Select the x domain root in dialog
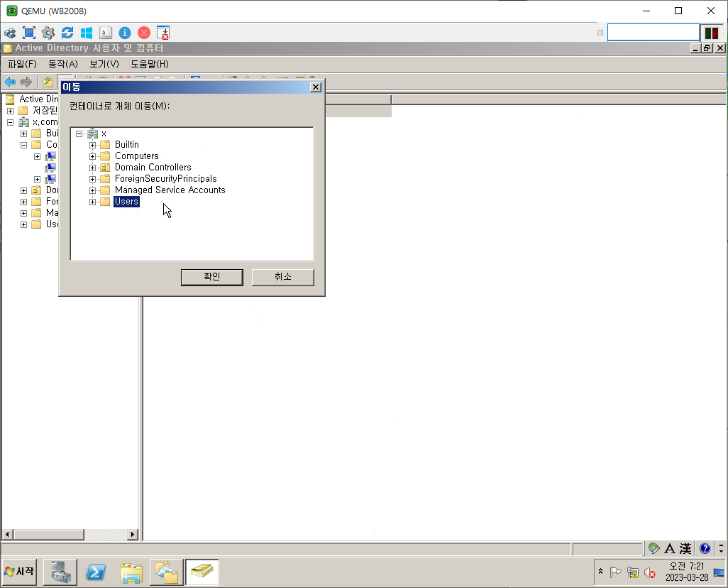This screenshot has width=728, height=588. click(x=104, y=134)
